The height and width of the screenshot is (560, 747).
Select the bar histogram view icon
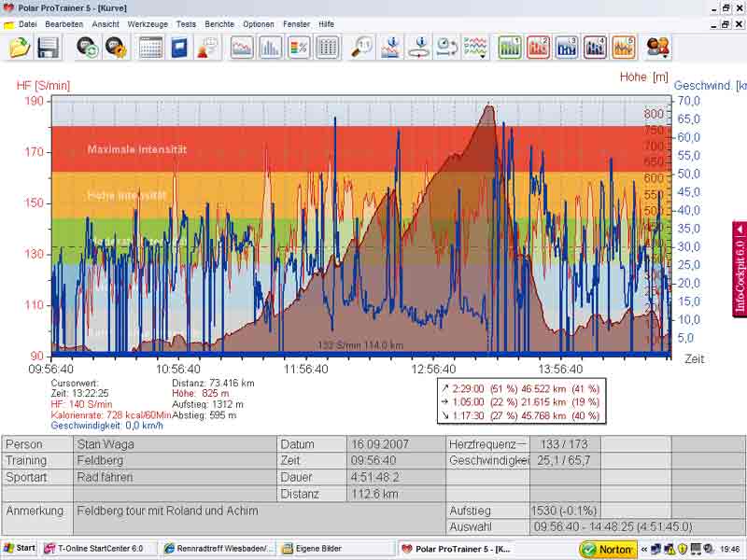coord(270,47)
